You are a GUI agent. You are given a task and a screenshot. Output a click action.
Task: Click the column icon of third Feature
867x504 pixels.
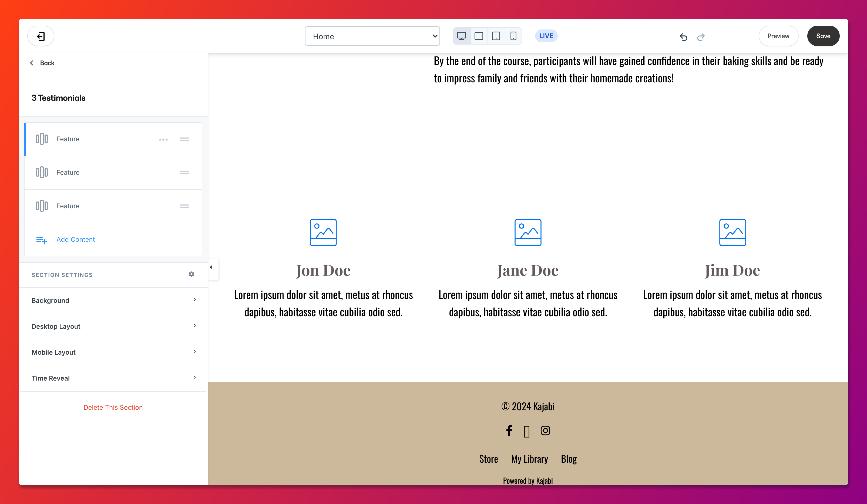click(42, 206)
